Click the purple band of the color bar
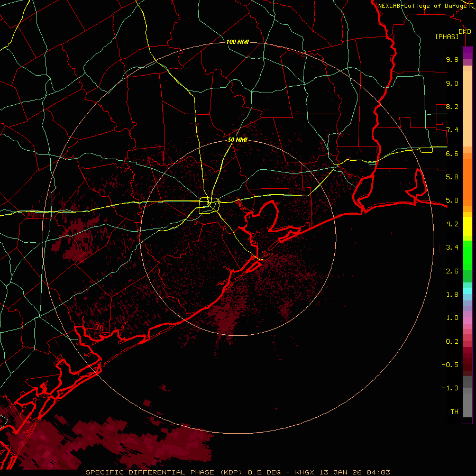 467,53
